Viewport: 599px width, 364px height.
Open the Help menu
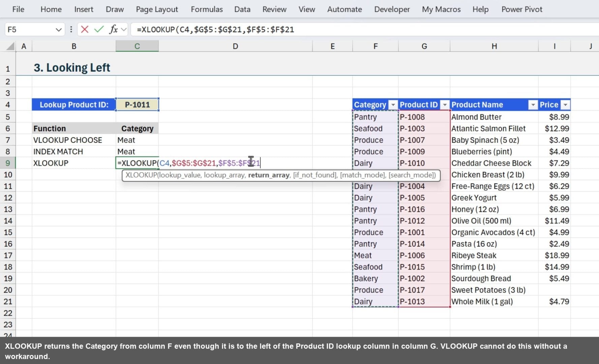point(480,9)
